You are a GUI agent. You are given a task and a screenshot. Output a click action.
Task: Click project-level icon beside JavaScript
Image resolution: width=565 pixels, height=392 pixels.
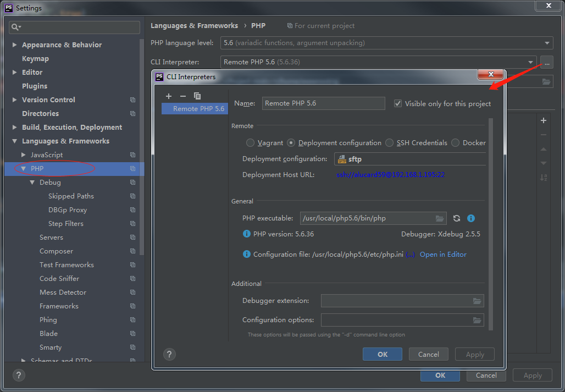pyautogui.click(x=132, y=155)
